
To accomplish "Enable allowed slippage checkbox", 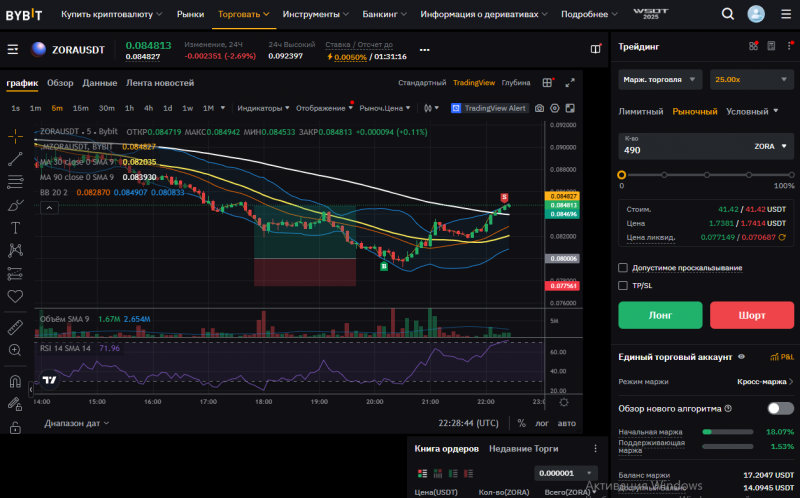I will pos(622,268).
